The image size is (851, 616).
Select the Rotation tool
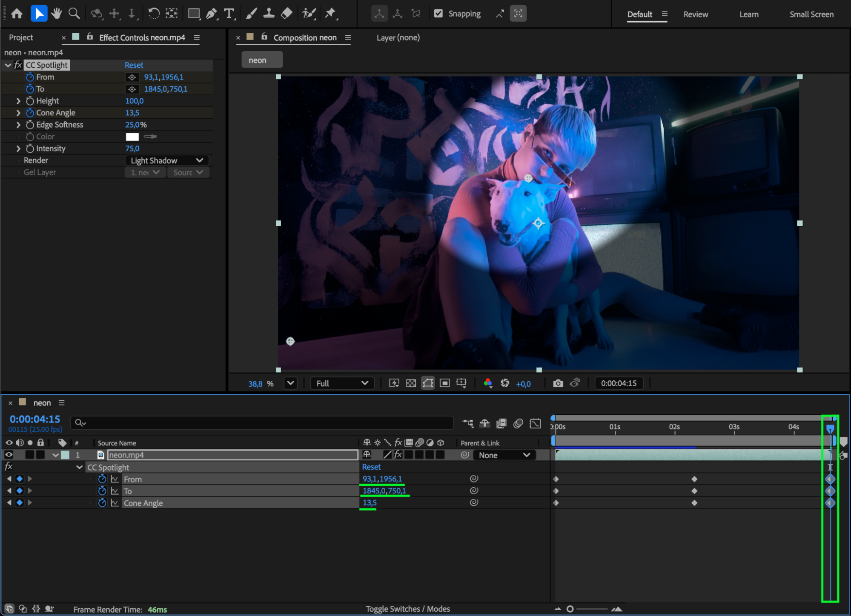[x=154, y=14]
